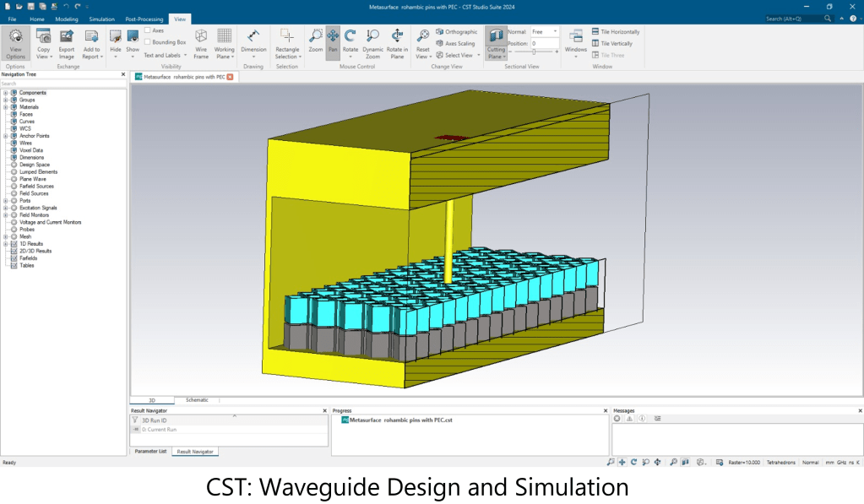Toggle Wire Frame display mode
The image size is (864, 504).
tap(201, 42)
